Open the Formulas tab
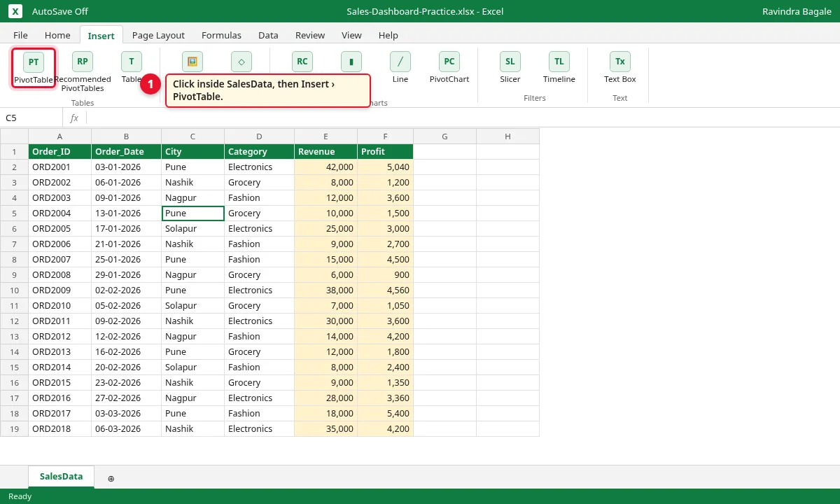This screenshot has height=504, width=840. (x=221, y=35)
